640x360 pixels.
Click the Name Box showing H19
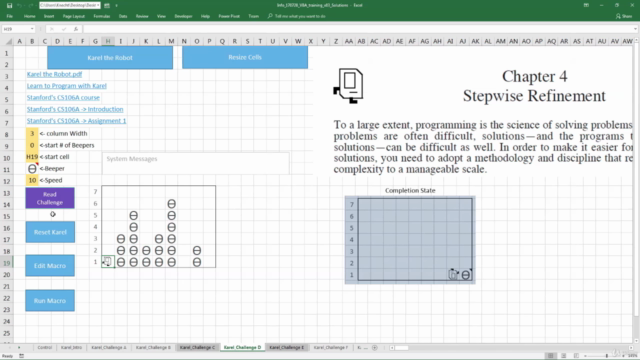[16, 29]
